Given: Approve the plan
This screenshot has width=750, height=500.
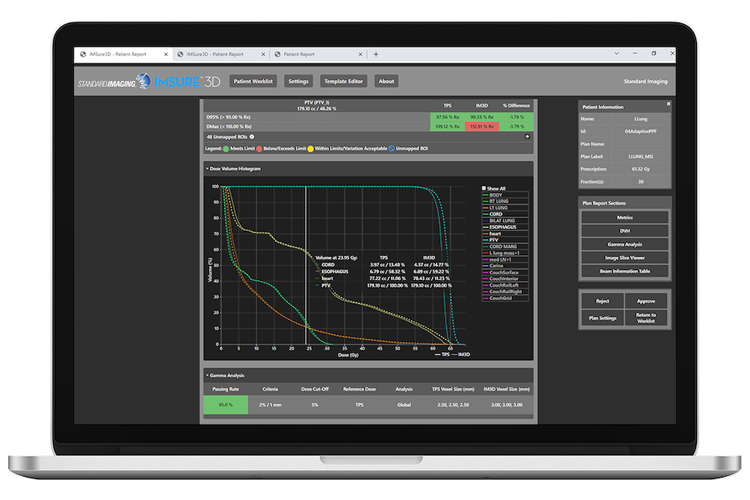Looking at the screenshot, I should 646,301.
